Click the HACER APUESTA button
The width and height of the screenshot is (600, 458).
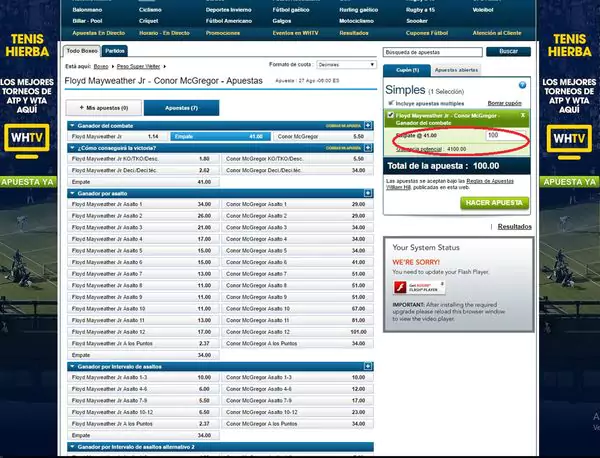pyautogui.click(x=494, y=203)
